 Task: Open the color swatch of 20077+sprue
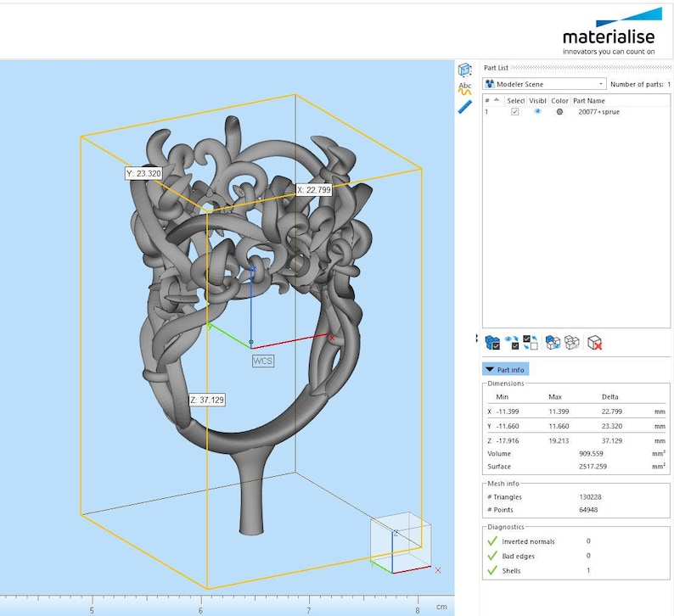click(559, 112)
